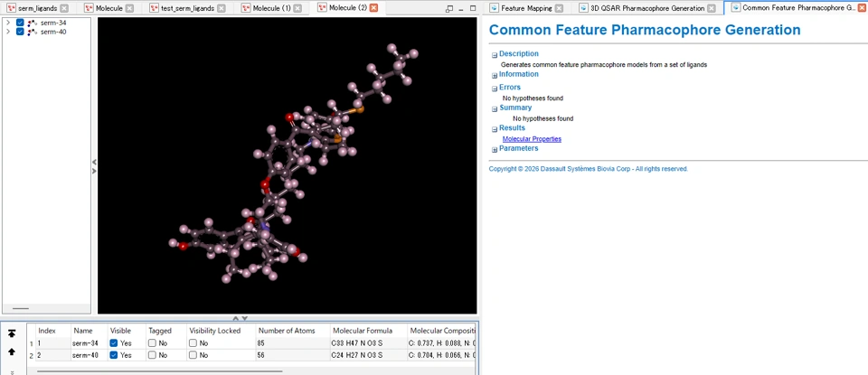
Task: Click the Visibility Locked column header
Action: click(221, 331)
